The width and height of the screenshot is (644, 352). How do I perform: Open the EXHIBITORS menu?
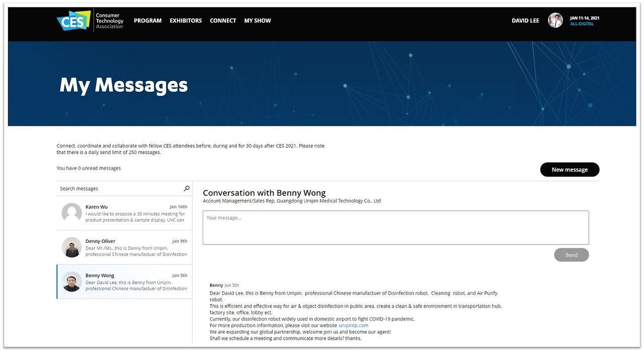point(186,21)
